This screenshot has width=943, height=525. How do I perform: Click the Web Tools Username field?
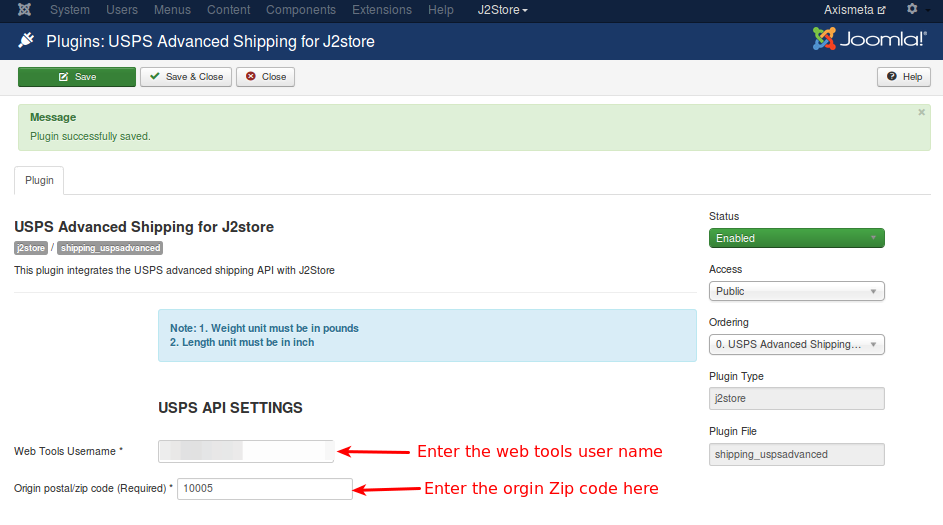click(246, 452)
